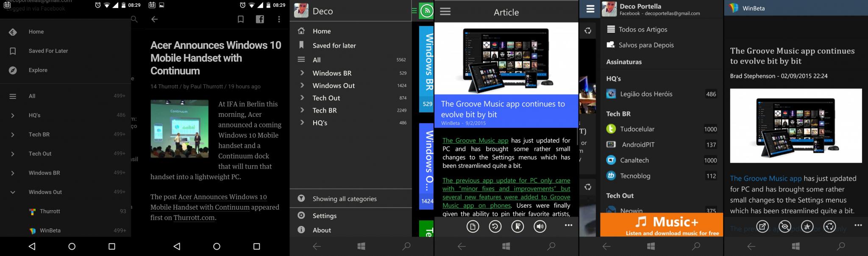Tap the page icon in Article toolbar
This screenshot has height=256, width=868.
pyautogui.click(x=473, y=227)
